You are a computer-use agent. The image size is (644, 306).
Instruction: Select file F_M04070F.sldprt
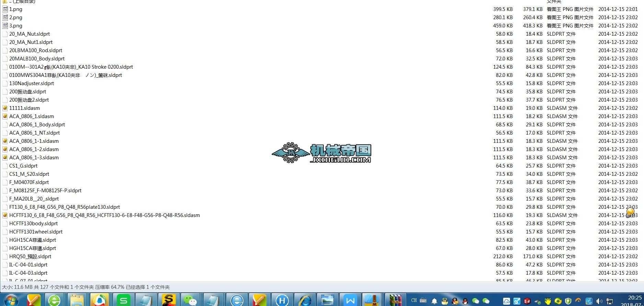(29, 182)
